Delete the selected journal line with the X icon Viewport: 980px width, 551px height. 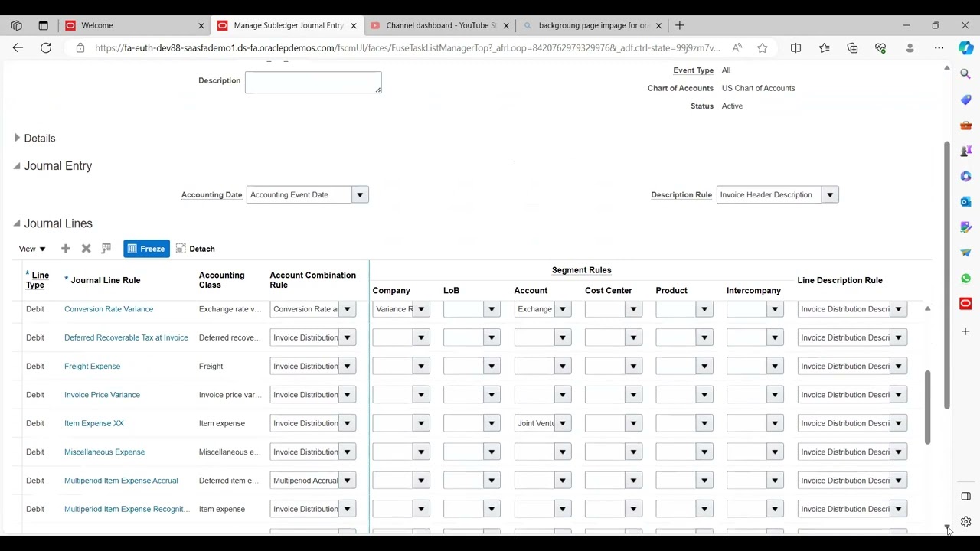pyautogui.click(x=87, y=249)
